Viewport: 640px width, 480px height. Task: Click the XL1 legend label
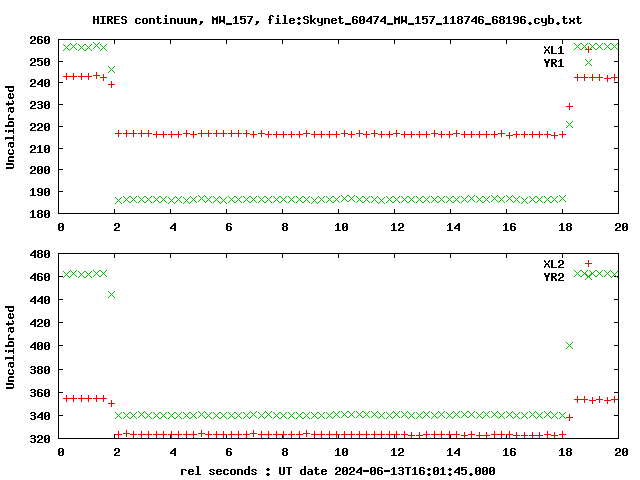tap(553, 50)
